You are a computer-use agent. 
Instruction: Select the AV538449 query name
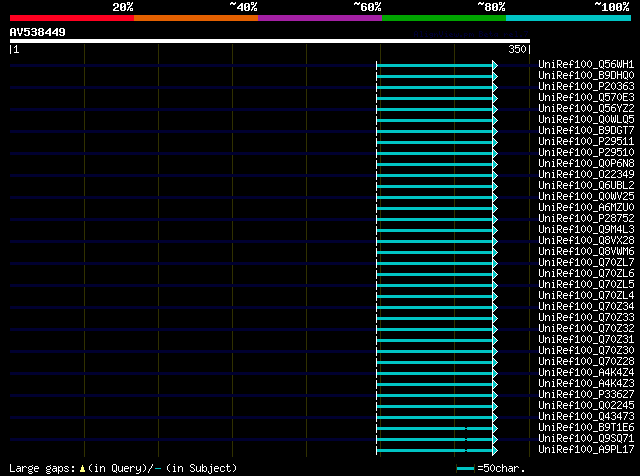(38, 32)
